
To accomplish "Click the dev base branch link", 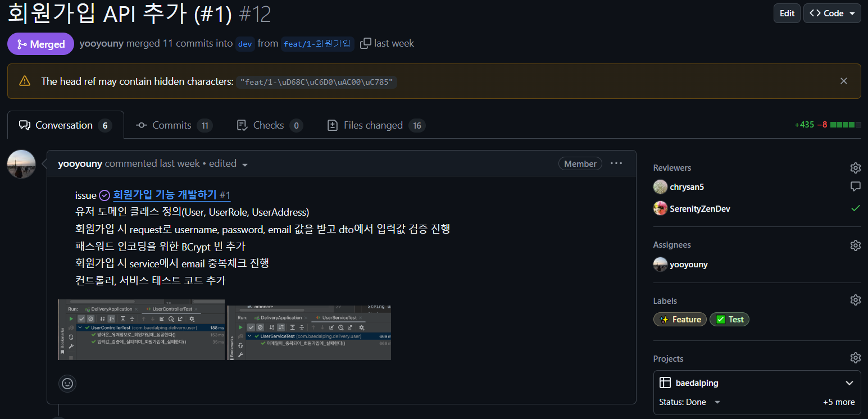I will (x=245, y=44).
